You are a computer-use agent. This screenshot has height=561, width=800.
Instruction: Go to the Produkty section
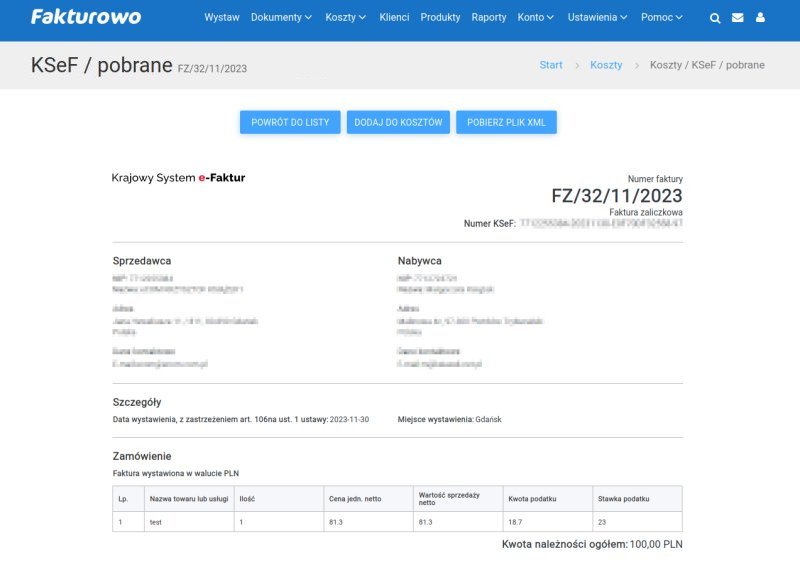point(440,17)
